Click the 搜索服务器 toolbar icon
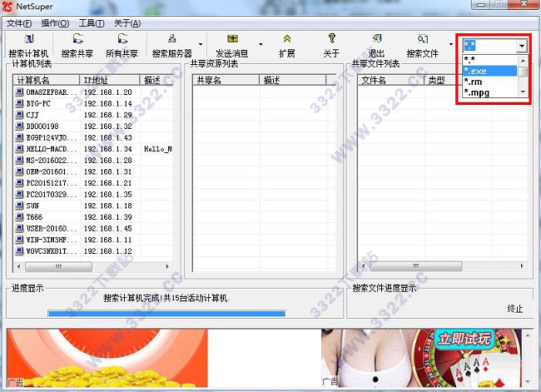This screenshot has height=392, width=541. click(x=171, y=38)
